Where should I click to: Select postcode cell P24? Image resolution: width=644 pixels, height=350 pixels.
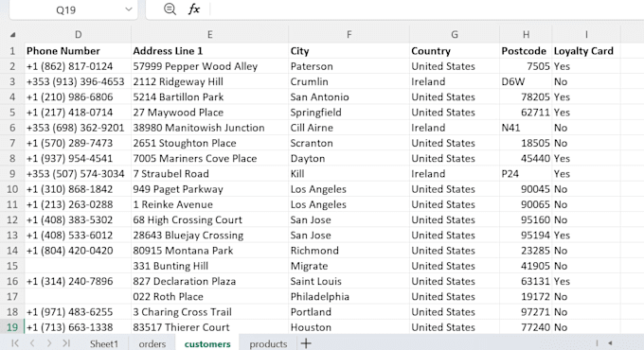pyautogui.click(x=527, y=174)
